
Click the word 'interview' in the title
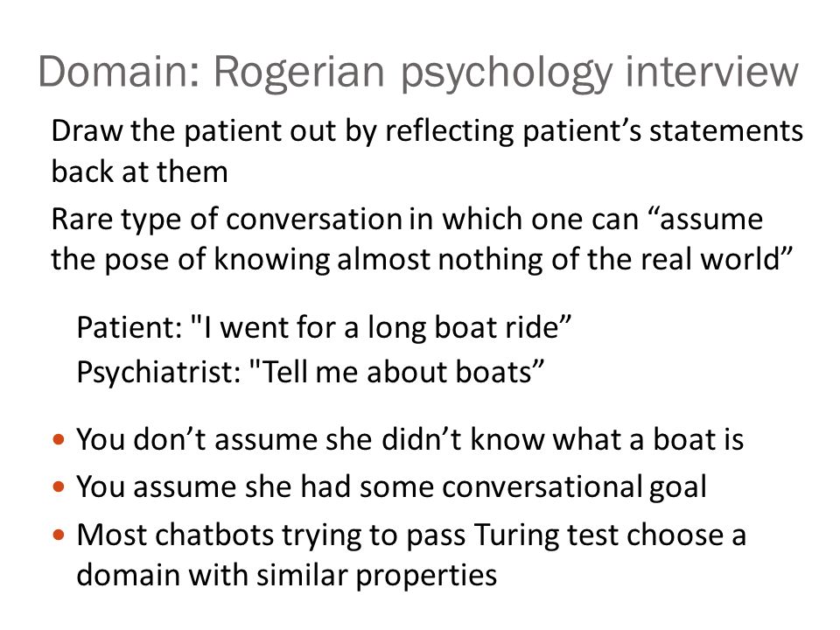click(x=712, y=71)
